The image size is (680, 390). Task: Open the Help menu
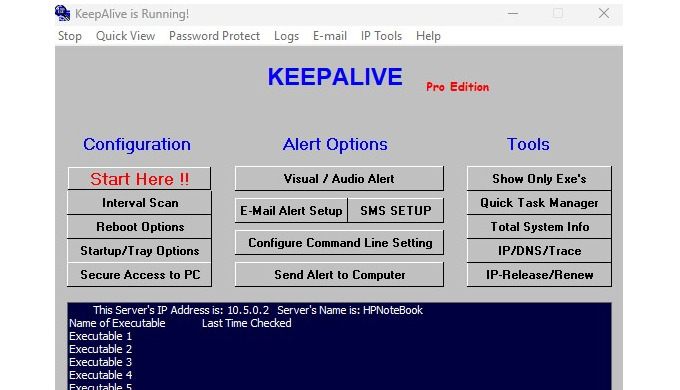tap(428, 36)
